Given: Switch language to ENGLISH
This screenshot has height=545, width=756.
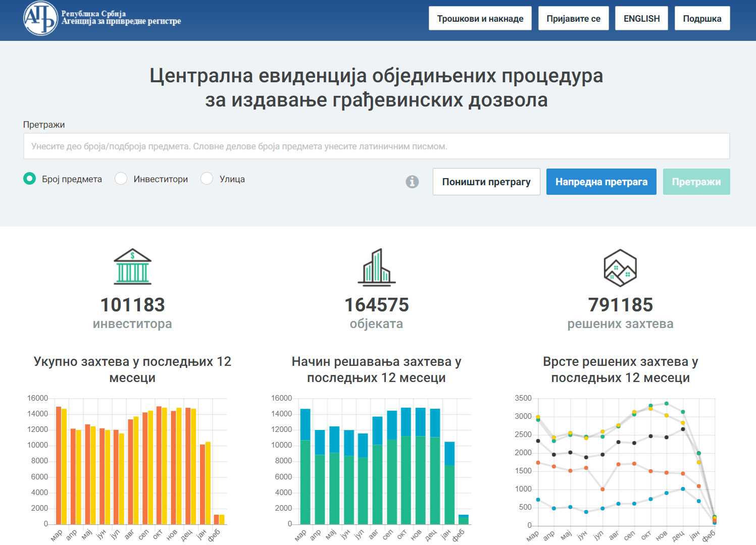Looking at the screenshot, I should click(641, 19).
